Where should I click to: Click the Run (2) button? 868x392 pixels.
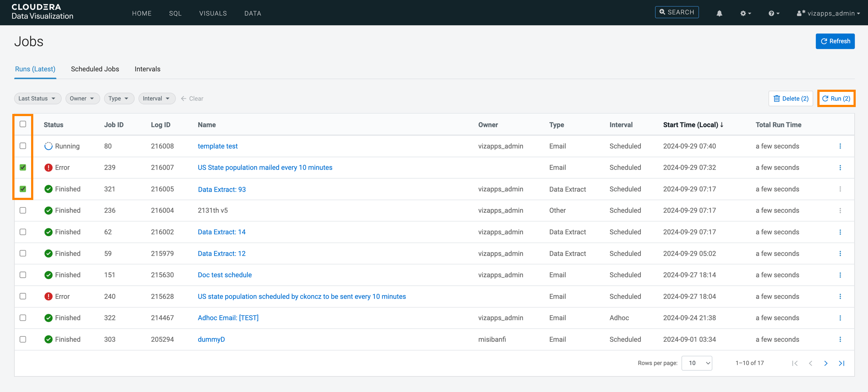click(836, 98)
